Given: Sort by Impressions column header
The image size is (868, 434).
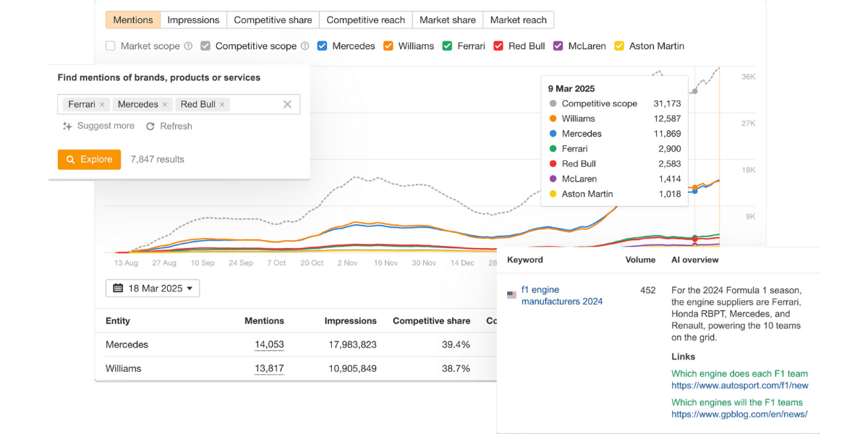Looking at the screenshot, I should 351,320.
